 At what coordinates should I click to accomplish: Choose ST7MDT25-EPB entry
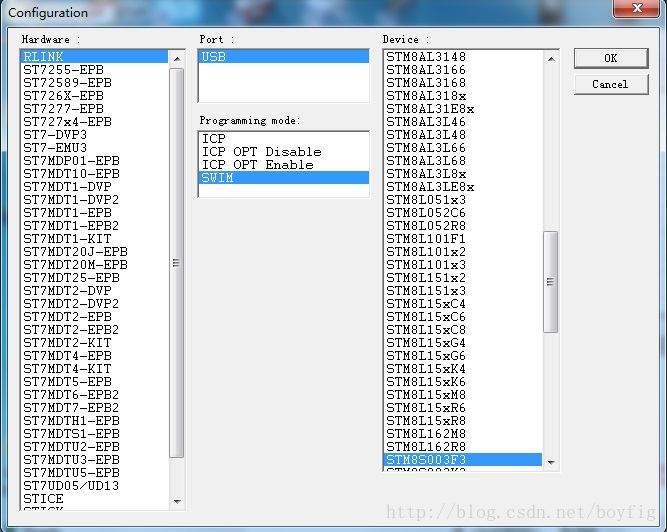pyautogui.click(x=94, y=278)
